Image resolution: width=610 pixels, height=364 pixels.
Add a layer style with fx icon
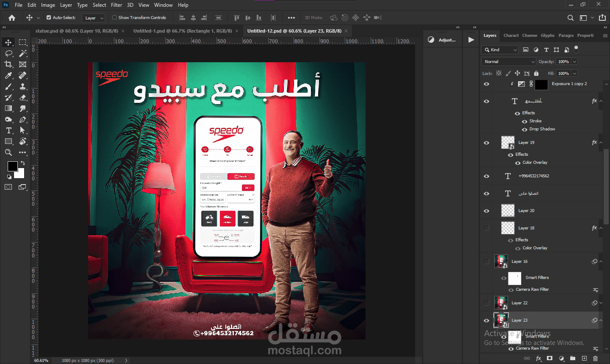click(x=539, y=358)
